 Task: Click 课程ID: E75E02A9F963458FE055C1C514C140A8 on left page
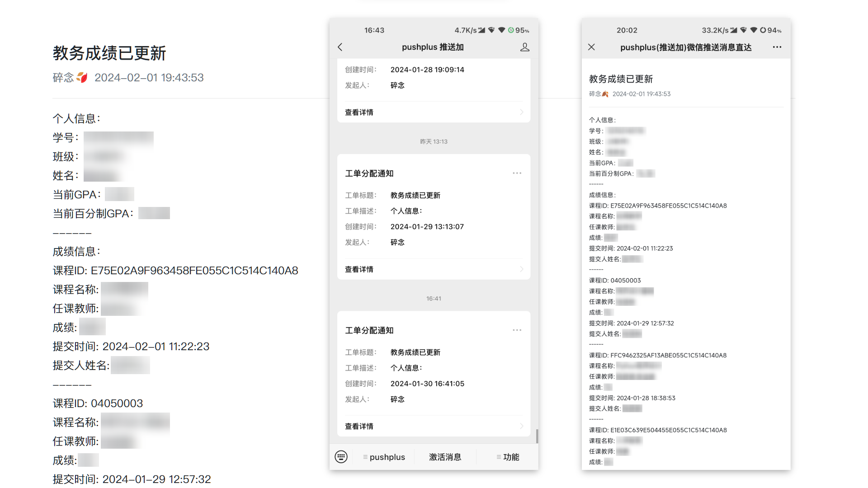(x=175, y=271)
